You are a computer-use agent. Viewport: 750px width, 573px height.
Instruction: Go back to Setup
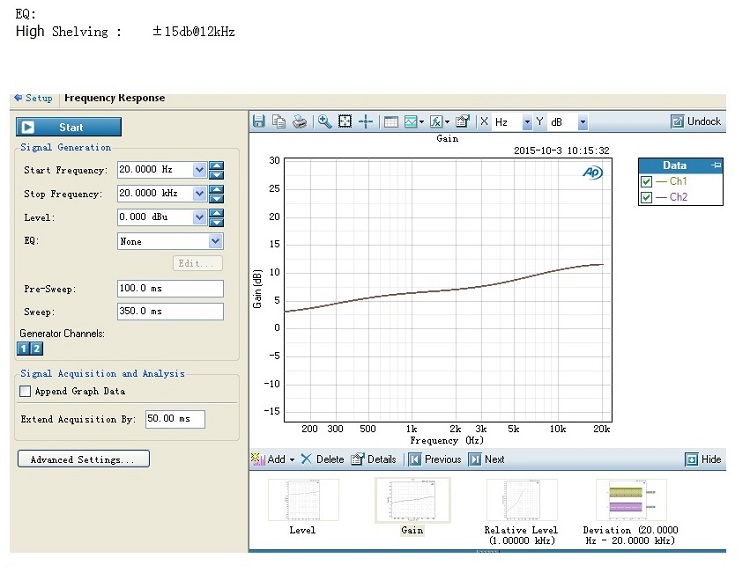(33, 98)
